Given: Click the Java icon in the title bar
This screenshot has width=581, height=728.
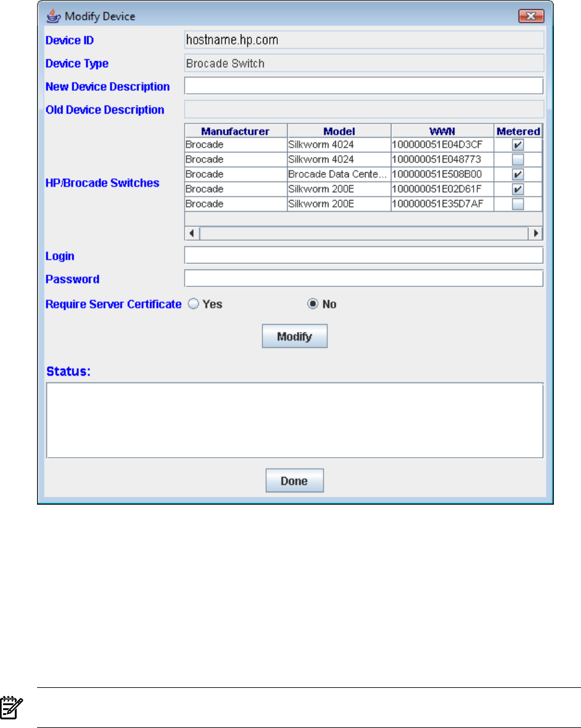Looking at the screenshot, I should (54, 16).
